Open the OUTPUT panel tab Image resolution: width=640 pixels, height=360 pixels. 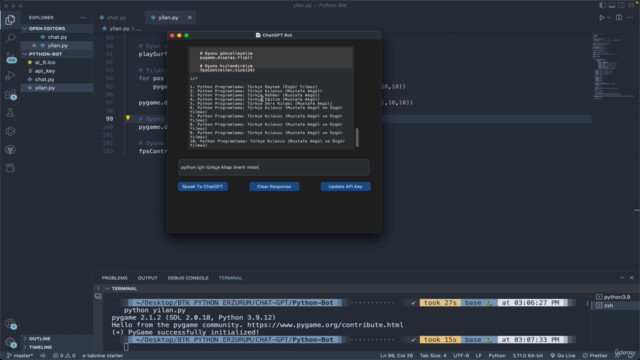(x=147, y=278)
